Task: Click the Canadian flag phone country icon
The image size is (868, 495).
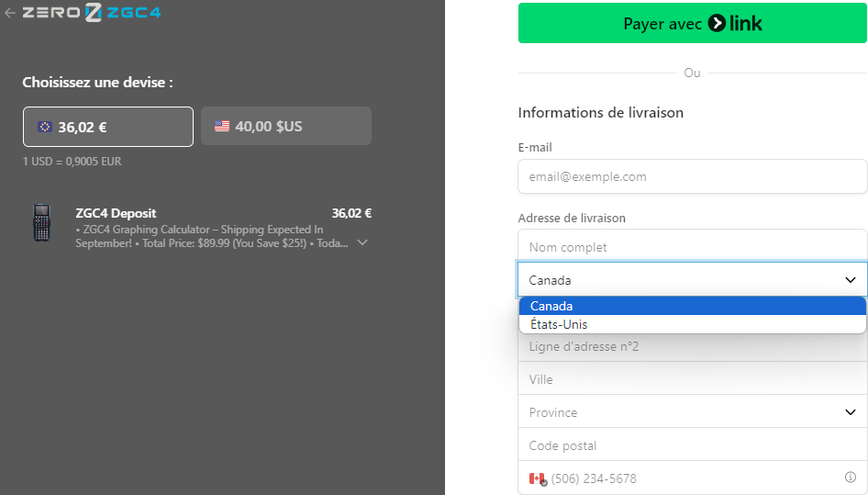Action: [x=537, y=478]
